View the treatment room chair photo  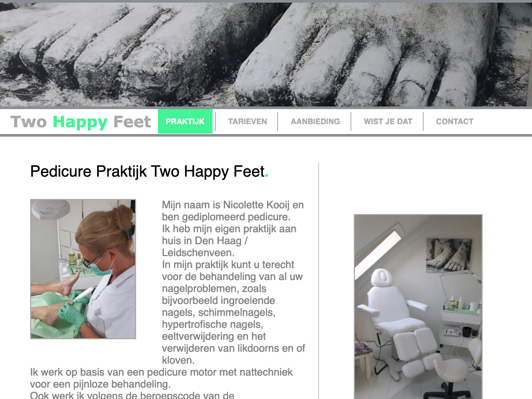[x=418, y=307]
